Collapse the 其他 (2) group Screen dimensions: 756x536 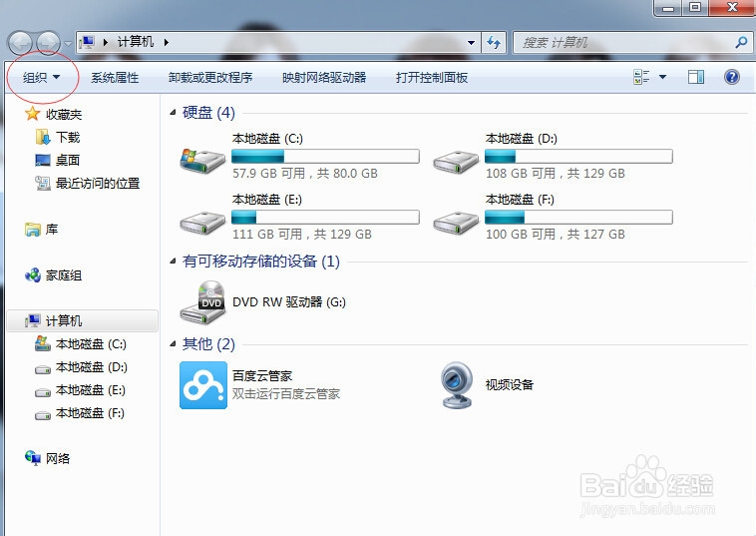pos(173,343)
